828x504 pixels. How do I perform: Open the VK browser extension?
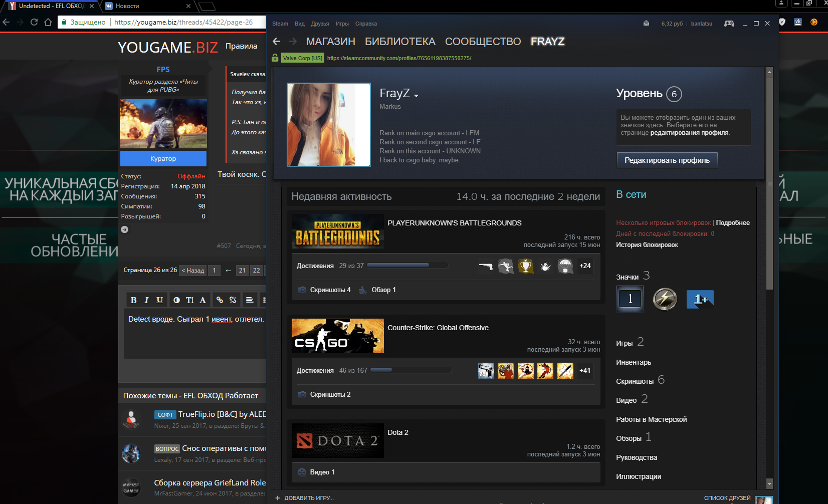click(798, 22)
